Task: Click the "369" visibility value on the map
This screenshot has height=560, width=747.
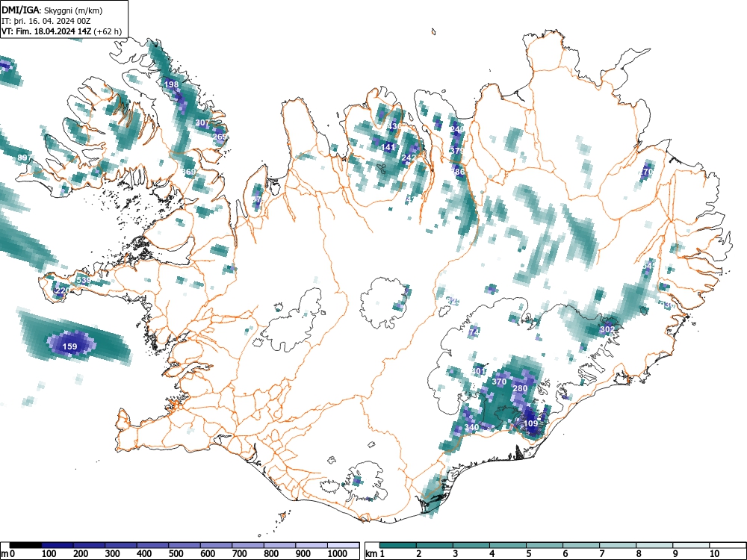Action: (x=189, y=172)
